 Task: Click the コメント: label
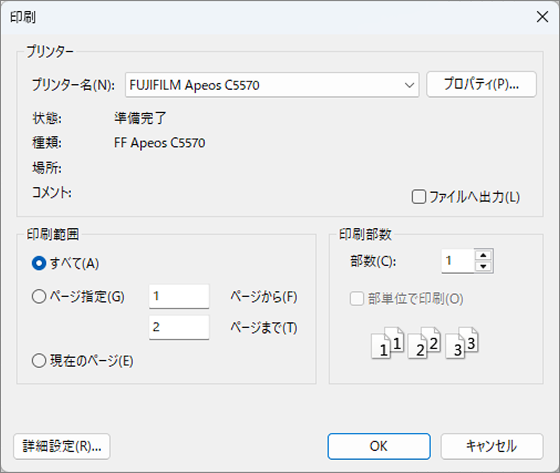tap(52, 193)
